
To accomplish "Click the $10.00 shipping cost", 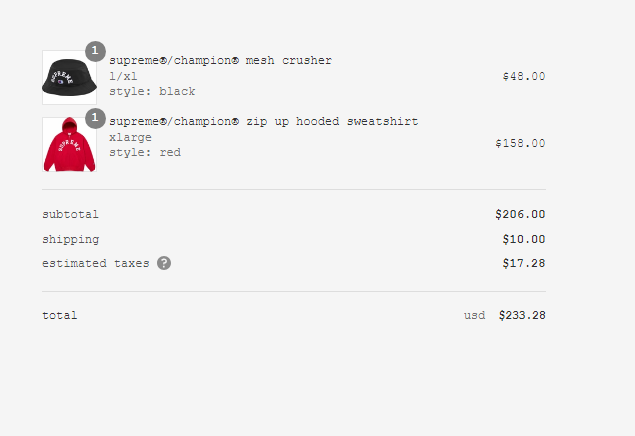I will click(x=524, y=239).
